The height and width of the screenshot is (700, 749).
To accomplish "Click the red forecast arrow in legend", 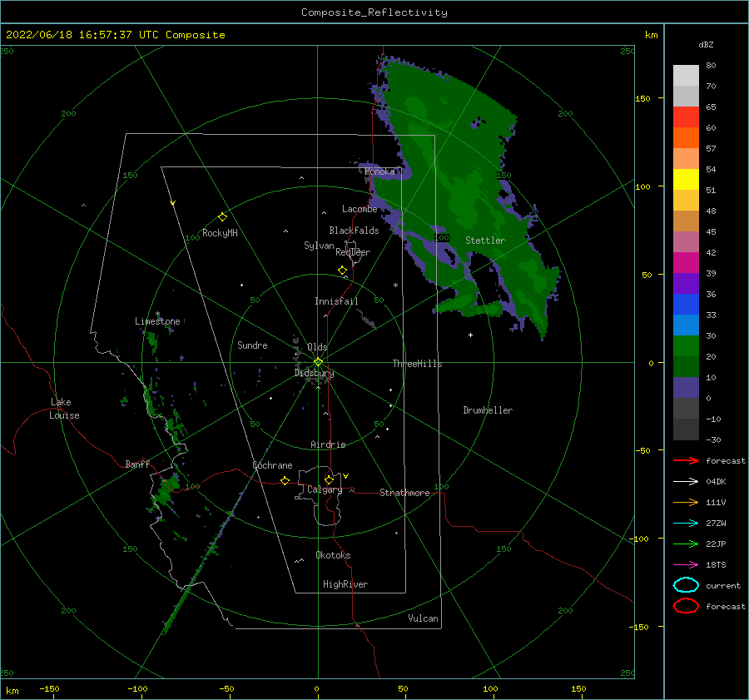I will tap(686, 460).
